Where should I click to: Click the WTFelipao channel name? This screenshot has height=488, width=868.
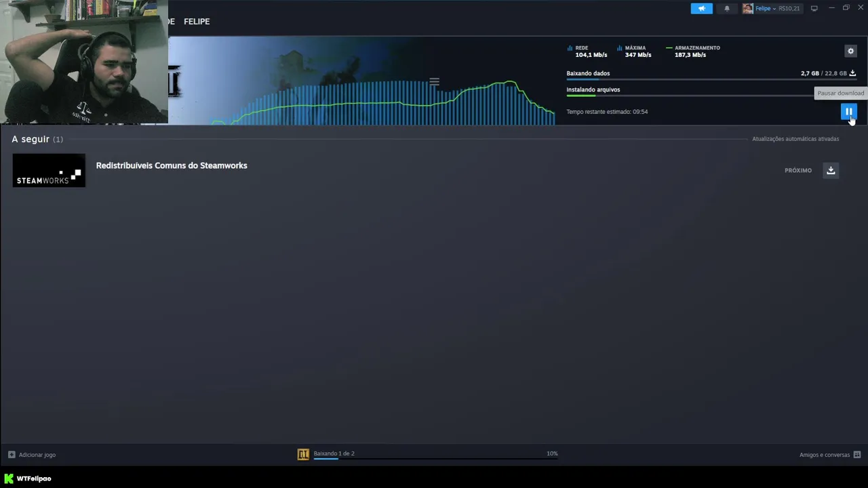tap(34, 479)
